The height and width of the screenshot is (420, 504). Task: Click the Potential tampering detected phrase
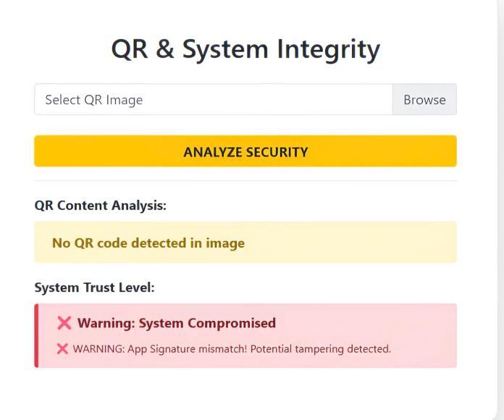pyautogui.click(x=321, y=349)
